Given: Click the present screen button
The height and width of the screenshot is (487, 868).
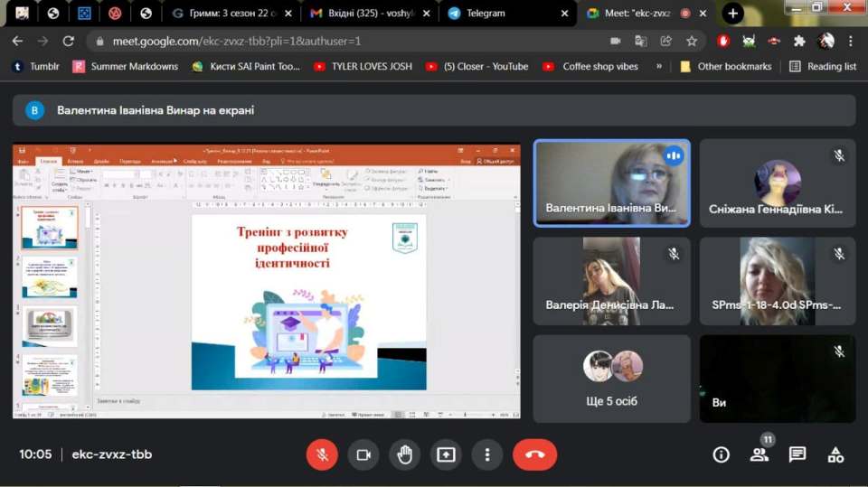Looking at the screenshot, I should tap(446, 454).
